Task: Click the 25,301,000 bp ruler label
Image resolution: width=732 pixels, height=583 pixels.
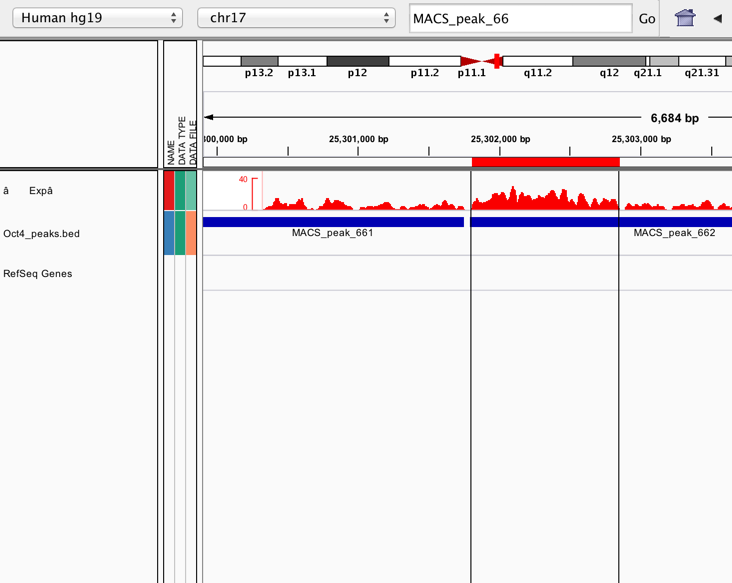Action: 359,139
